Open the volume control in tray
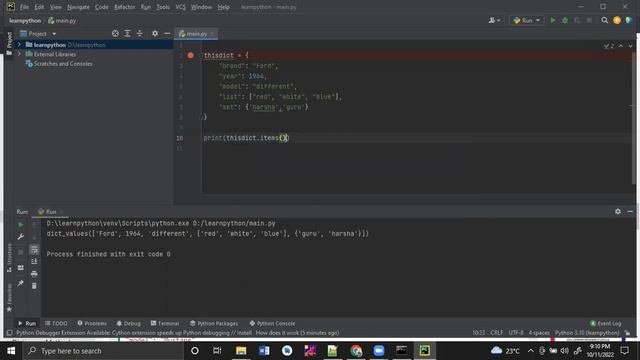Screen dimensions: 640x360 [564, 351]
